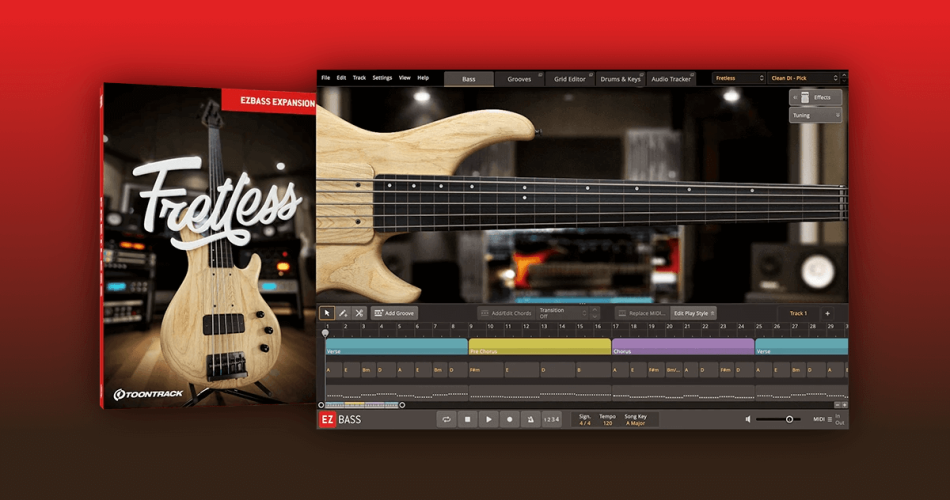
Task: Open the View menu
Action: pyautogui.click(x=405, y=78)
